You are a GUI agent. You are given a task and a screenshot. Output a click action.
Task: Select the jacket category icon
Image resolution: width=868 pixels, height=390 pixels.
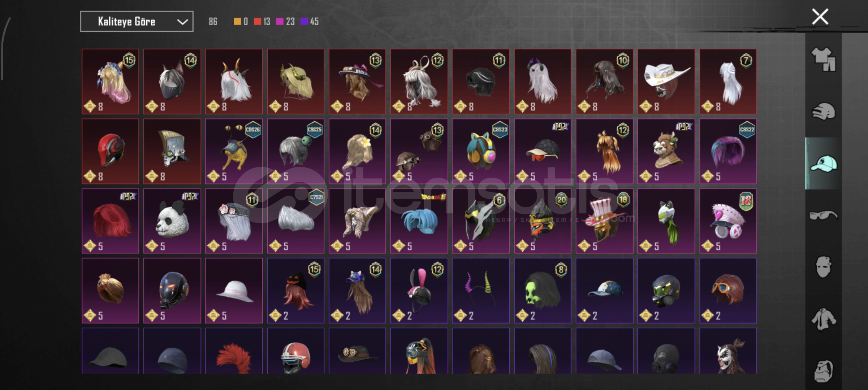tap(823, 319)
